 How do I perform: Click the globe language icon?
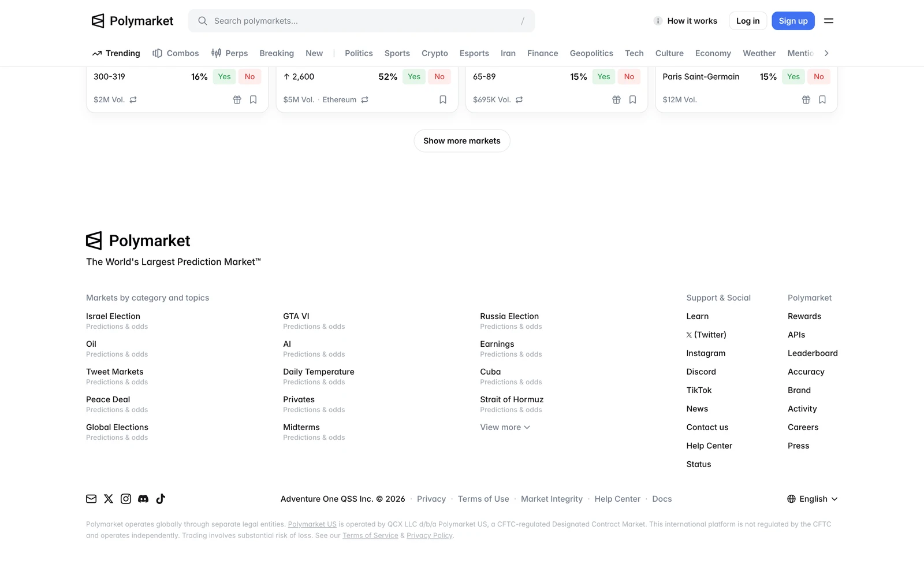coord(792,499)
